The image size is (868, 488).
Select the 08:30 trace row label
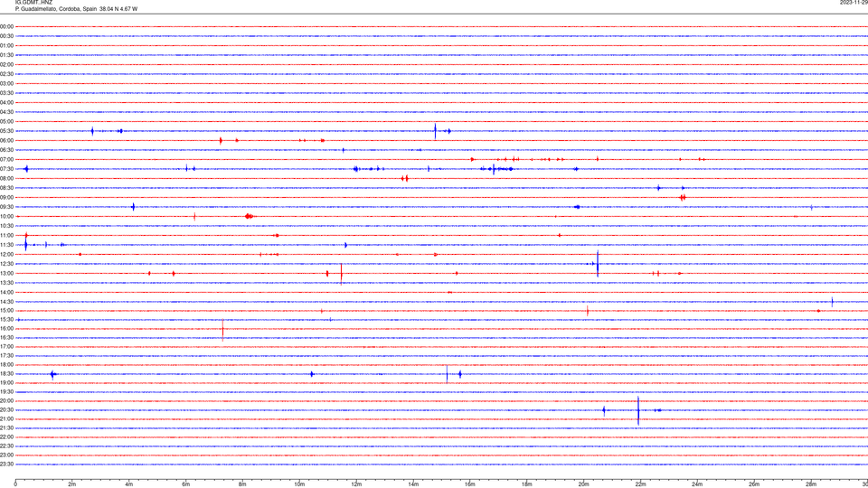tap(6, 188)
